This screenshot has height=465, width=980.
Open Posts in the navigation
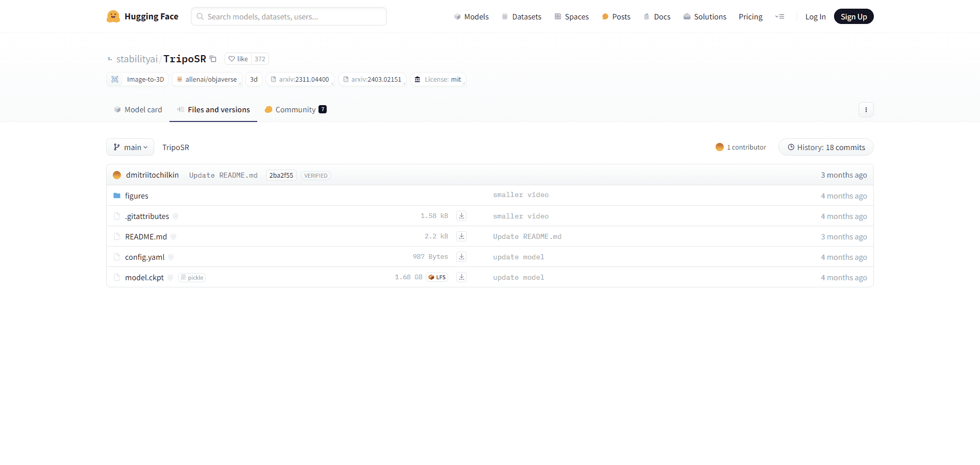[616, 16]
